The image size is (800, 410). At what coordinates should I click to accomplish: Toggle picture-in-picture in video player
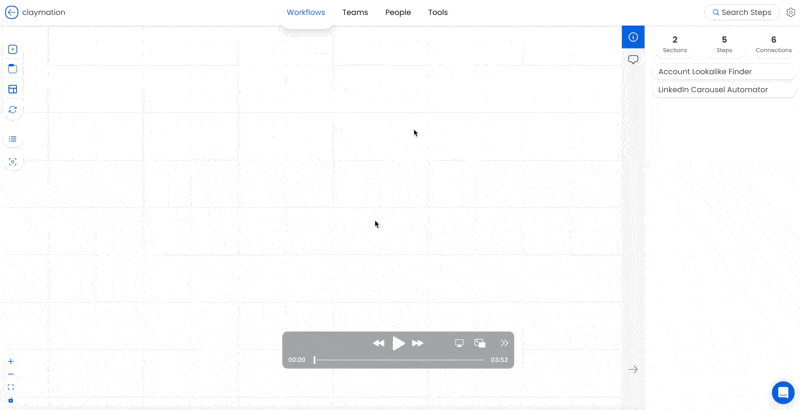point(480,343)
